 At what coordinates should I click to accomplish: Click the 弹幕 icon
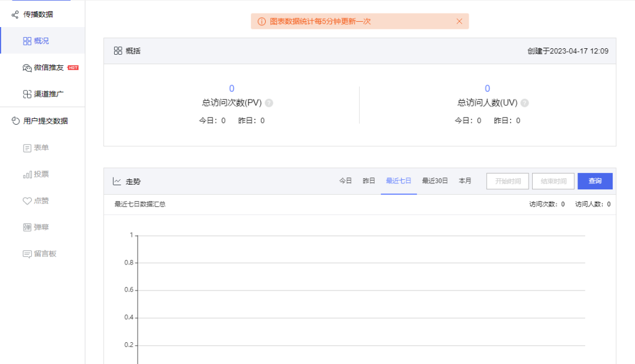tap(27, 227)
